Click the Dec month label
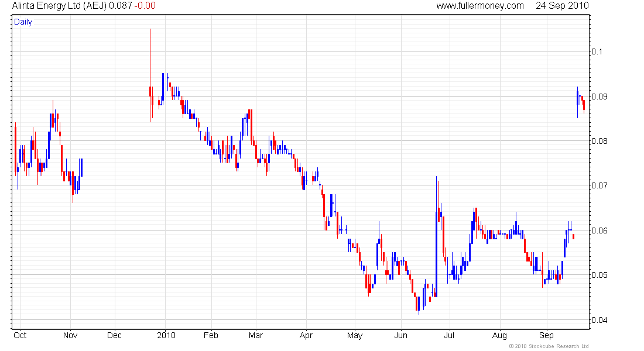Screen dimensions: 644x351 (x=114, y=335)
